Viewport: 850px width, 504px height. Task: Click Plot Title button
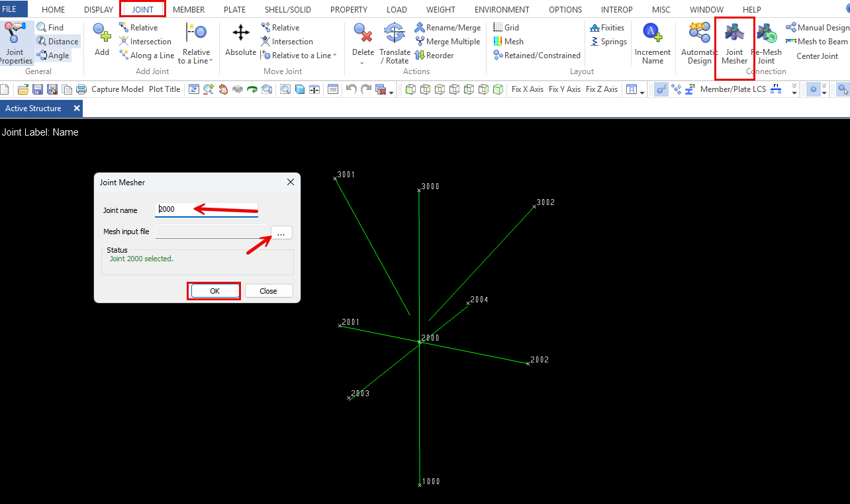[x=164, y=89]
